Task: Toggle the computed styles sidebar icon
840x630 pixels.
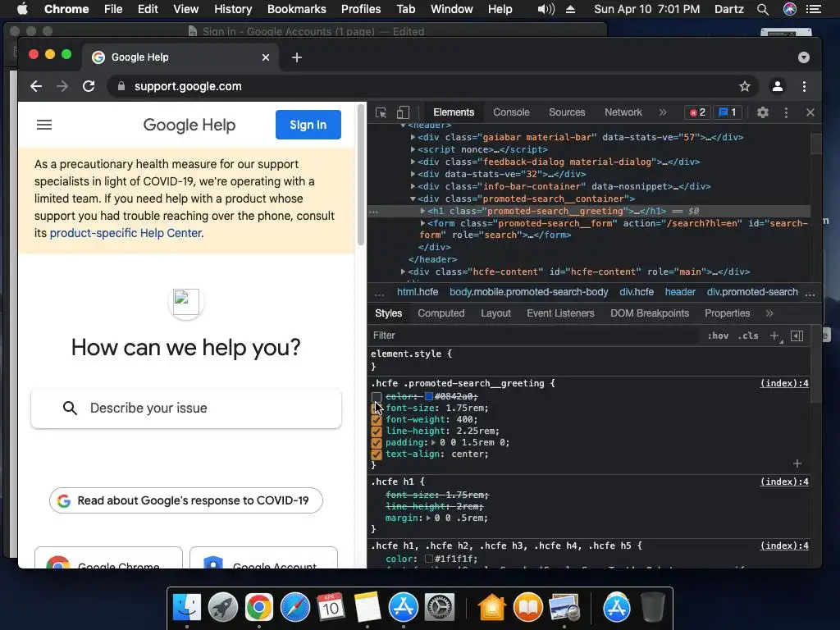Action: pyautogui.click(x=797, y=336)
